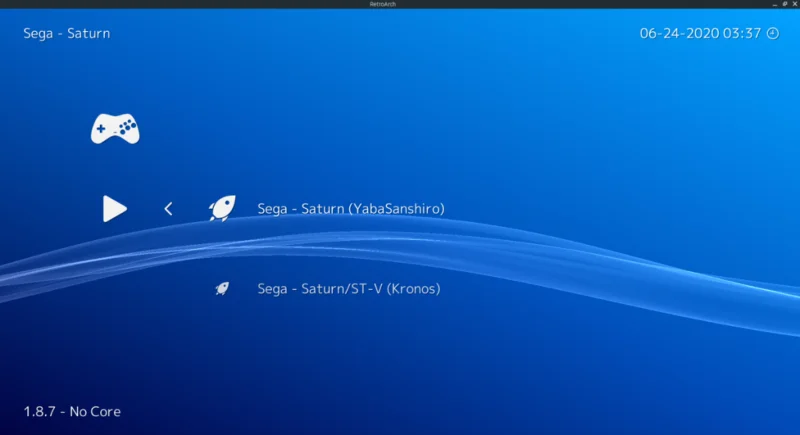Choose Sega - Saturn/ST-V (Kronos) core
Viewport: 800px width, 435px height.
coord(348,289)
